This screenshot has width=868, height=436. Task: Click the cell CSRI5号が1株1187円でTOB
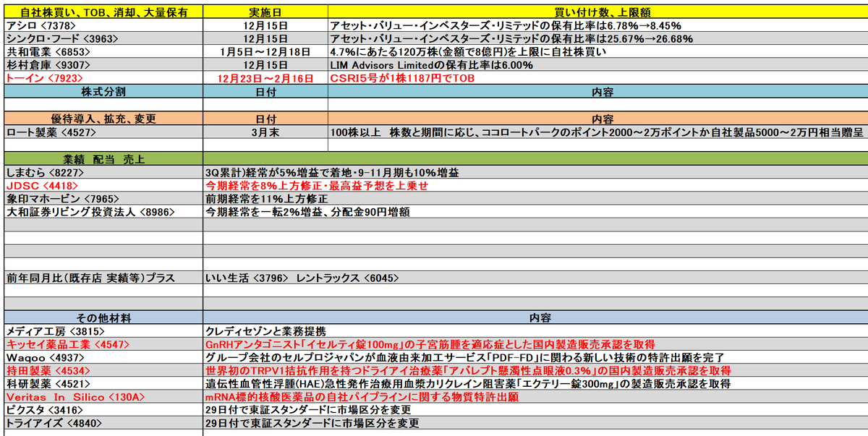pos(597,77)
